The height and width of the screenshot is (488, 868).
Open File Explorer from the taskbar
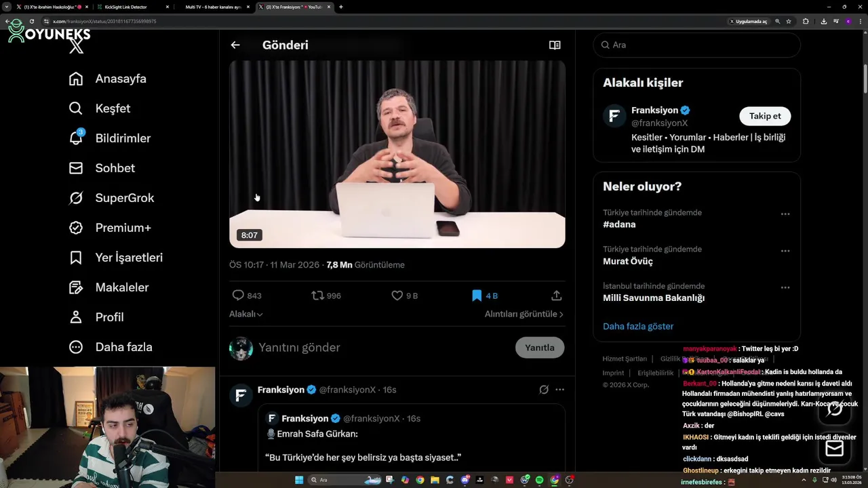pyautogui.click(x=435, y=480)
